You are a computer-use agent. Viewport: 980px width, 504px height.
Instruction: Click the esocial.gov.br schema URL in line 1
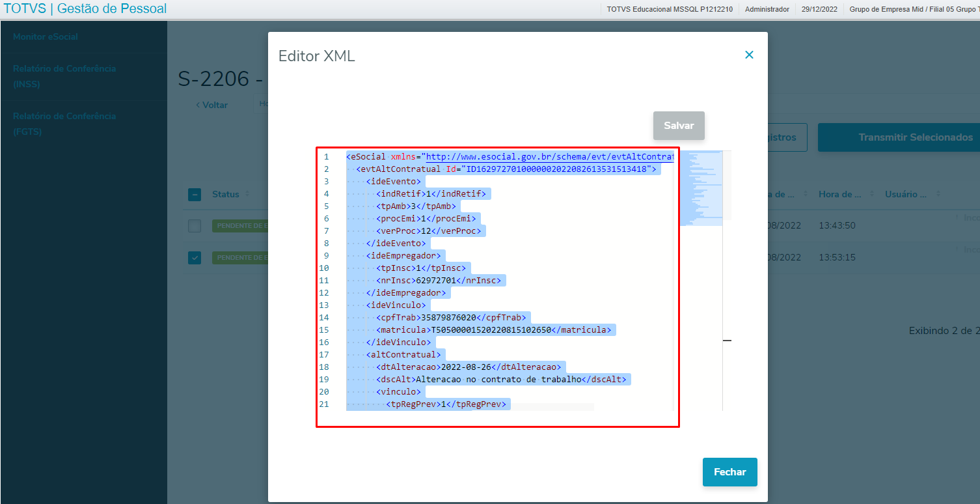(x=549, y=157)
